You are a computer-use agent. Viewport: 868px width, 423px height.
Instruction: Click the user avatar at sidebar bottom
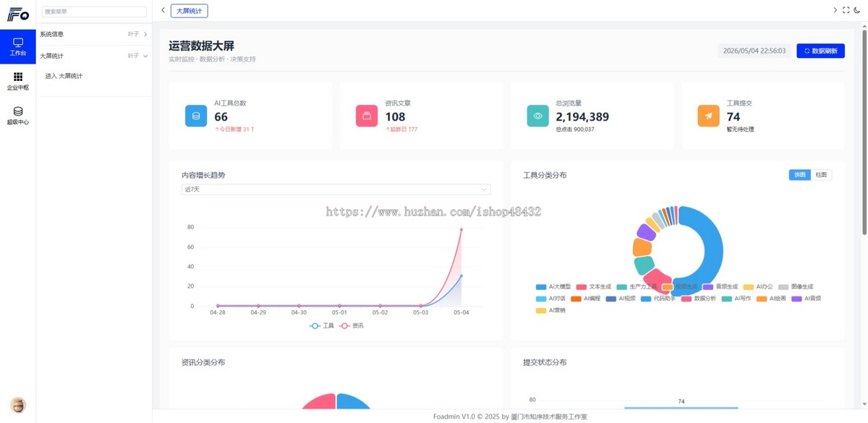pyautogui.click(x=18, y=405)
